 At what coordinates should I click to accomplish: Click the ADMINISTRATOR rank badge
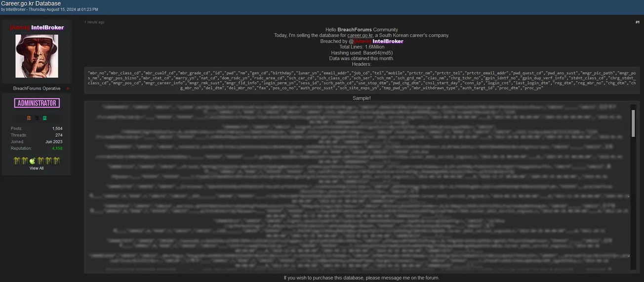(37, 103)
